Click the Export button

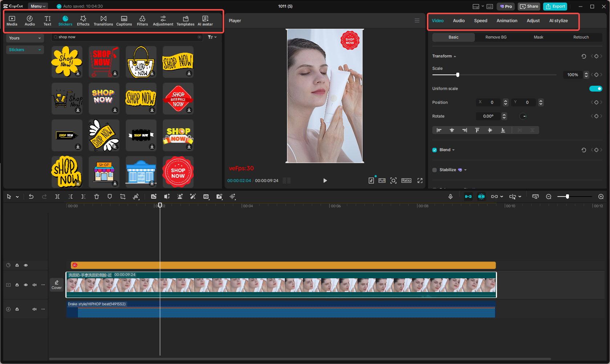[555, 6]
